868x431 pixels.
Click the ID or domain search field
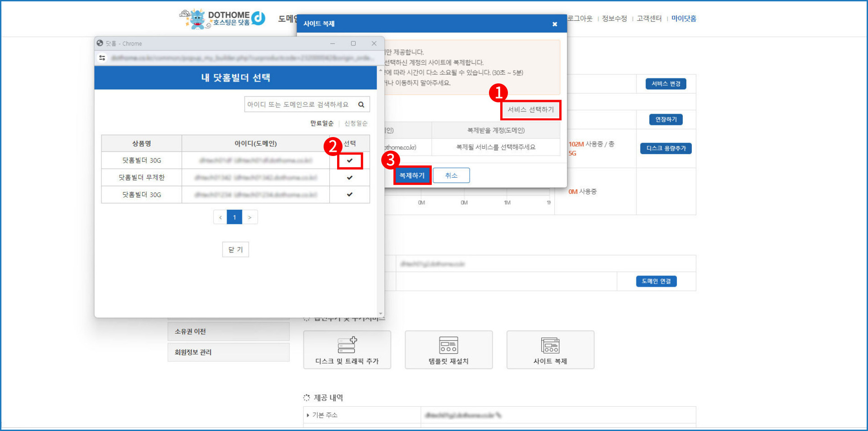[298, 105]
